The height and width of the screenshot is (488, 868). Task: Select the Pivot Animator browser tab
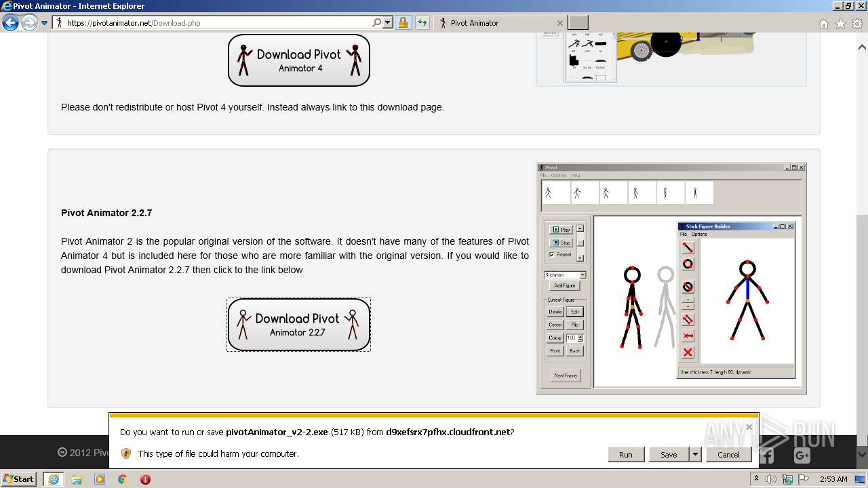click(x=498, y=23)
